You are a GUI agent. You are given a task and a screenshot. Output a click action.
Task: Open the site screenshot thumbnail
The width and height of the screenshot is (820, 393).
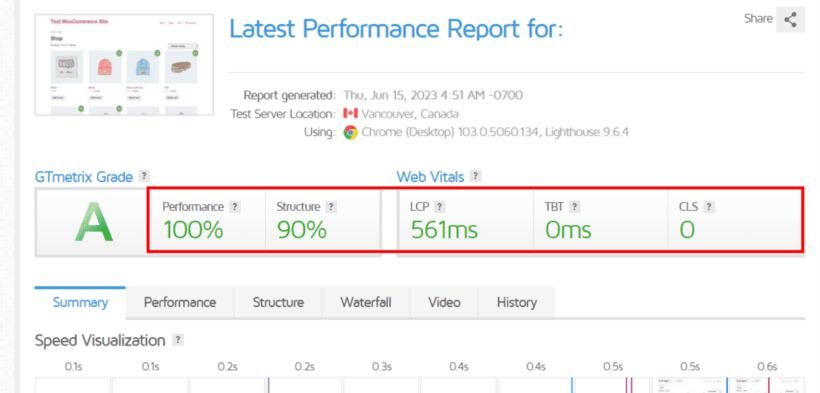click(x=124, y=65)
